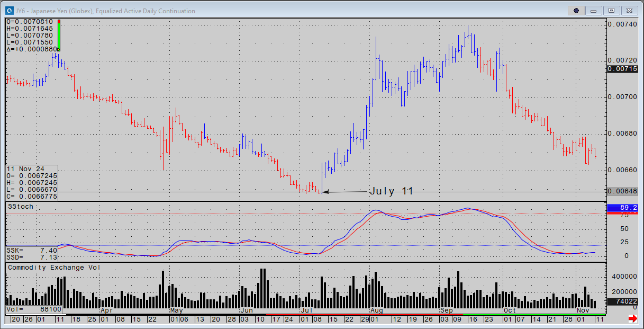Click the red scroll-right arrow at bottom right
The image size is (644, 329).
pyautogui.click(x=632, y=318)
